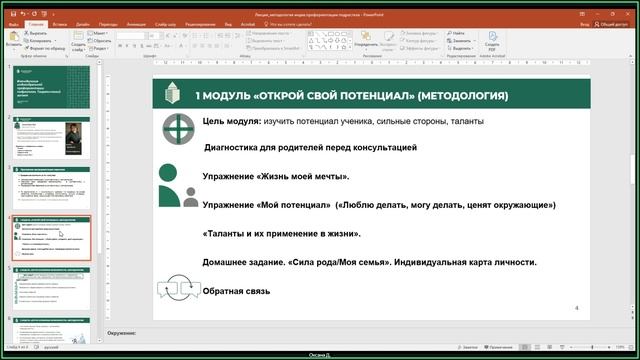Image resolution: width=640 pixels, height=360 pixels.
Task: Sign in with Вход link
Action: [584, 24]
